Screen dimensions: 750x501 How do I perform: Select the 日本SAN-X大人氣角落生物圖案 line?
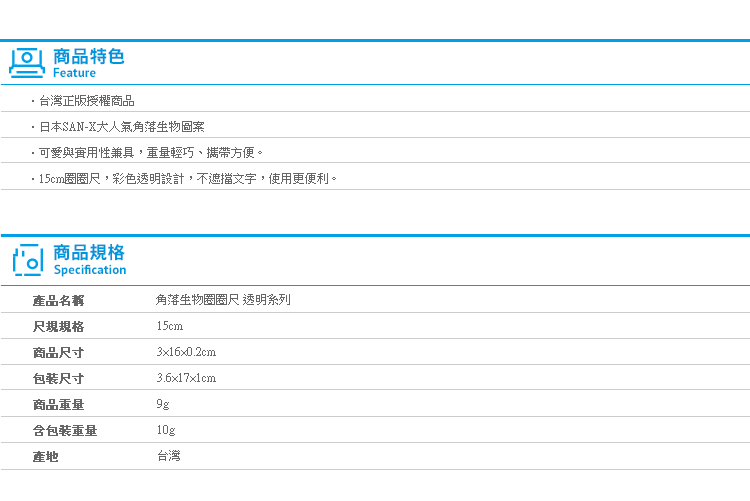click(122, 127)
